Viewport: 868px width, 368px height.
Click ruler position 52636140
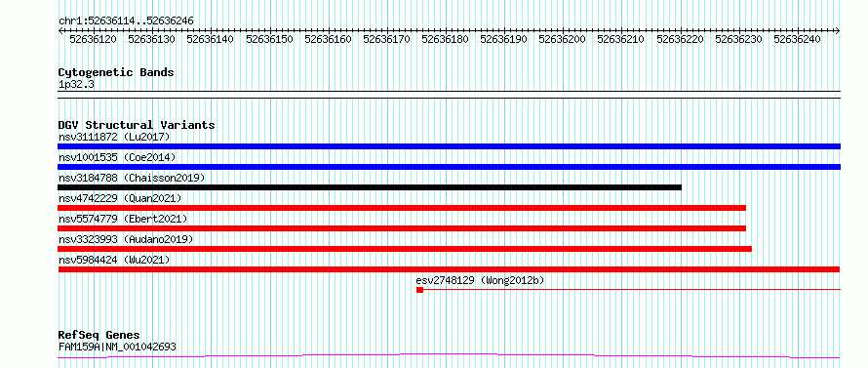(x=211, y=39)
